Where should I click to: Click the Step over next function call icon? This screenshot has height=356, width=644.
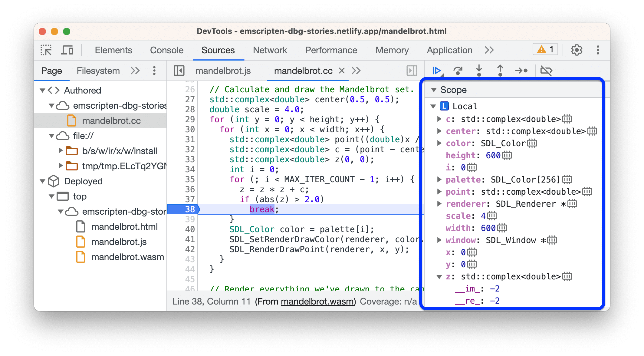tap(456, 70)
